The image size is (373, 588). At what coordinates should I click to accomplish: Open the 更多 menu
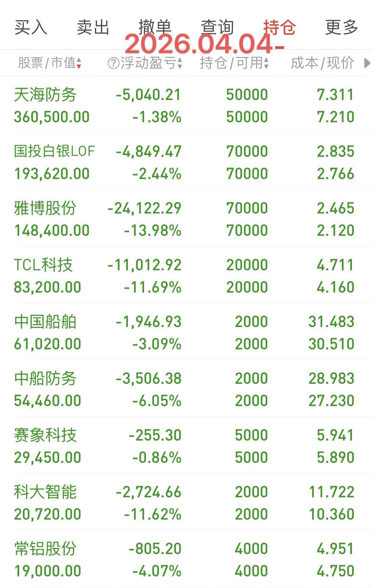coord(342,27)
